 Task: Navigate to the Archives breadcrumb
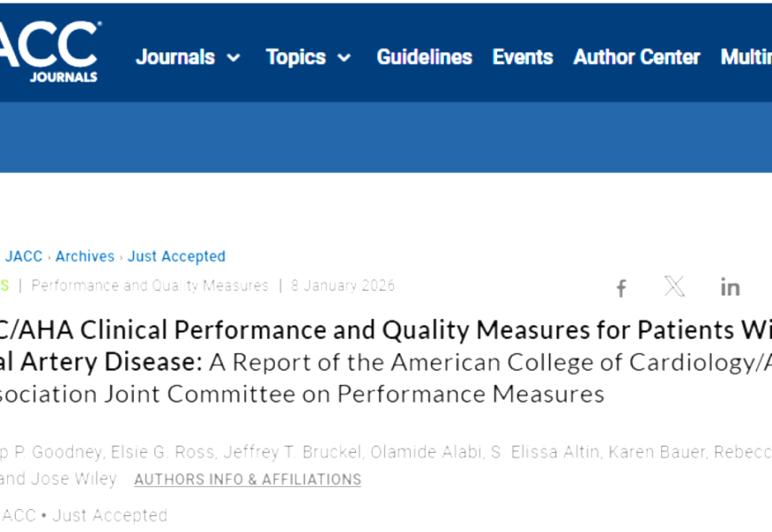85,256
